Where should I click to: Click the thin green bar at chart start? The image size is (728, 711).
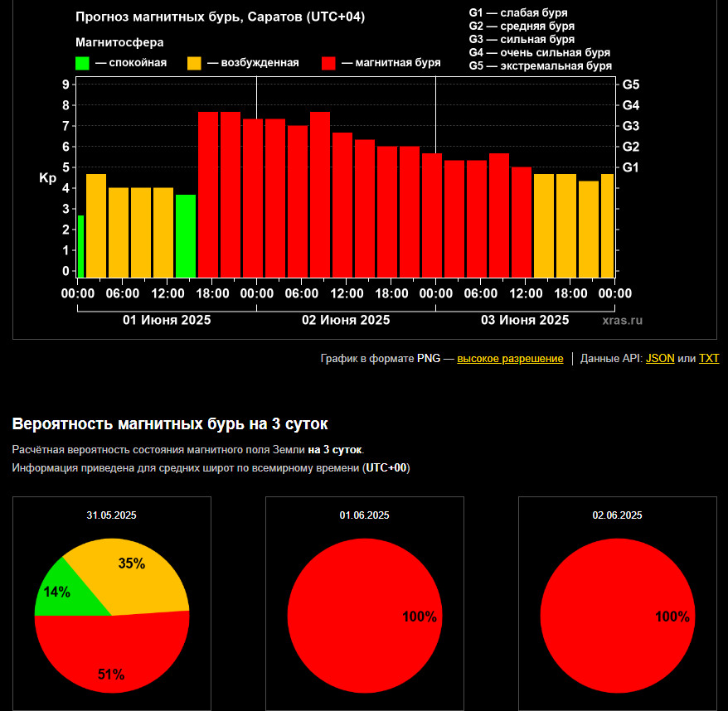(x=80, y=246)
